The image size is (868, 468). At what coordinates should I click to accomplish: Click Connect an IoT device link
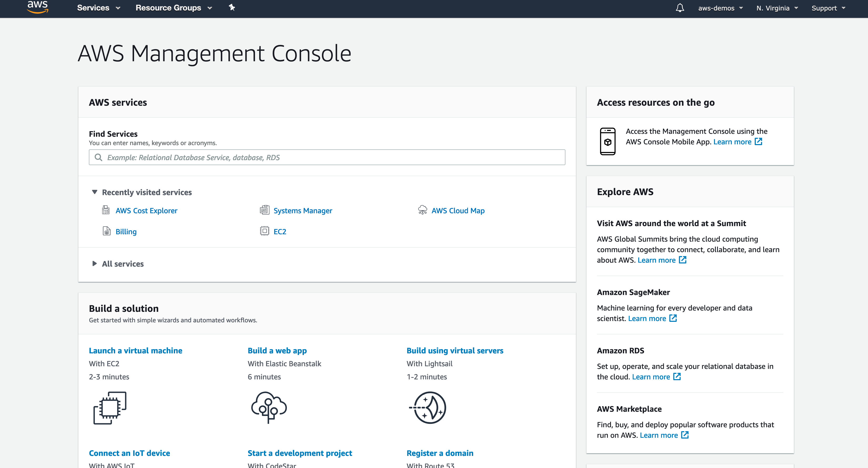[129, 453]
